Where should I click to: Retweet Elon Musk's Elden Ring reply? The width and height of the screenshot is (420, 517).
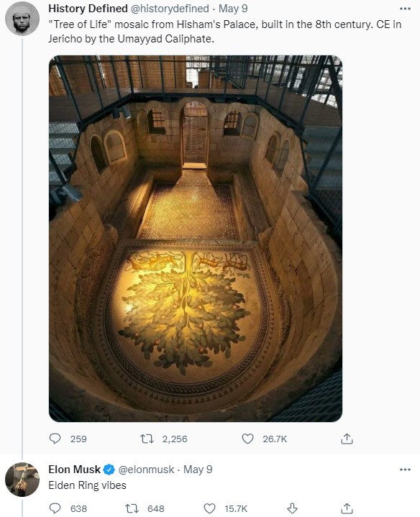[132, 508]
